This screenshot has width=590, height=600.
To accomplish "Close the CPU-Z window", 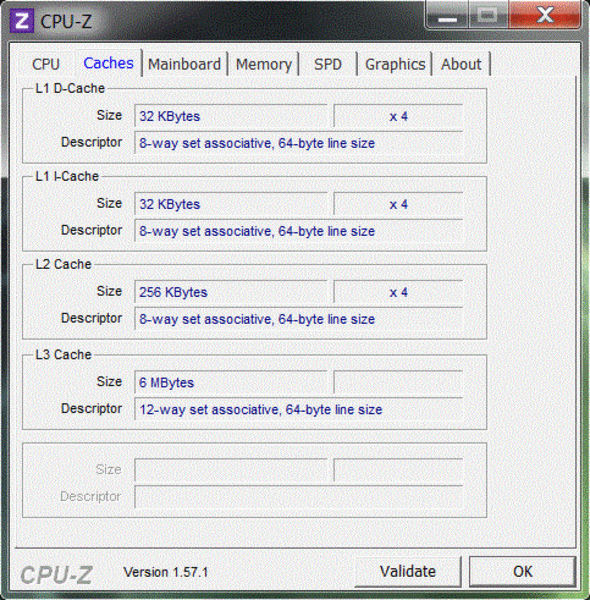I will click(x=545, y=15).
